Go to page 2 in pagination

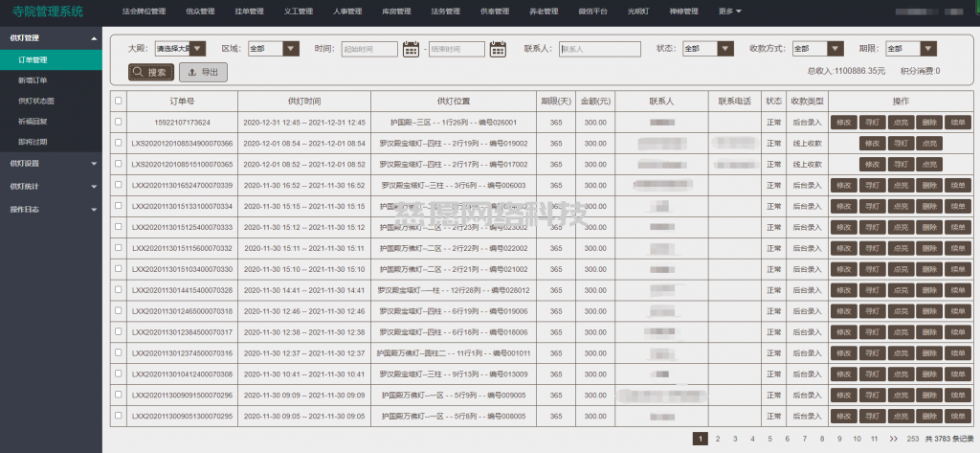point(718,439)
